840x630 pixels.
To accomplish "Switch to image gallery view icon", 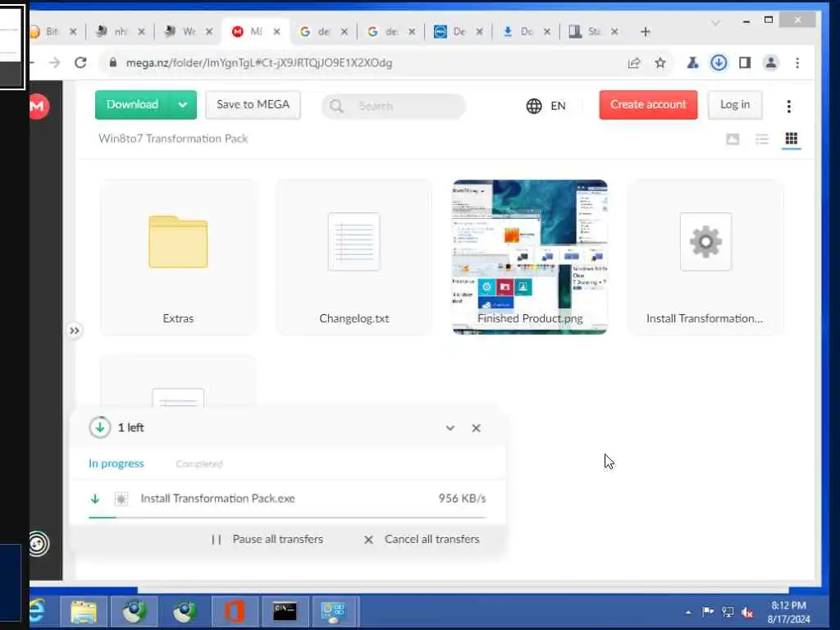I will pos(733,139).
